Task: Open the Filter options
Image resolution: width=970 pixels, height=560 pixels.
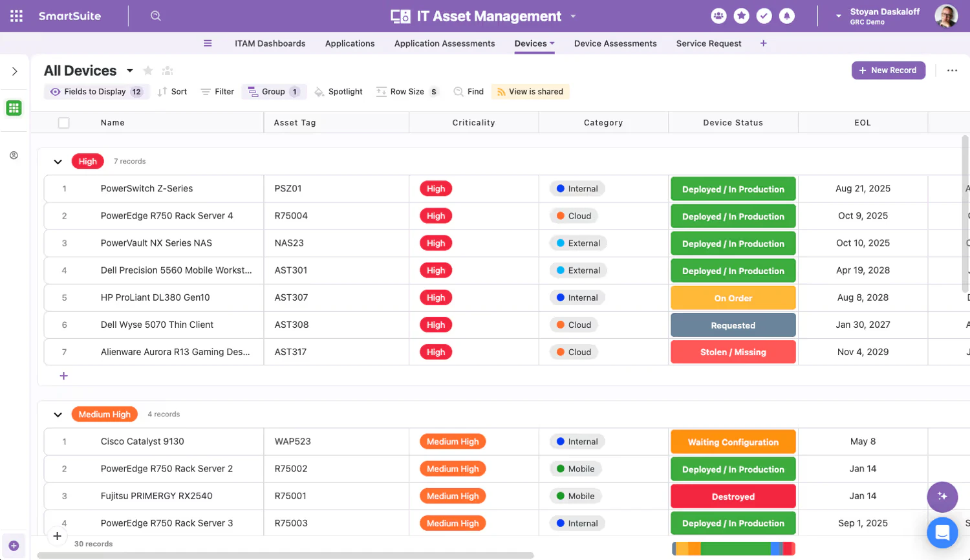Action: tap(217, 91)
